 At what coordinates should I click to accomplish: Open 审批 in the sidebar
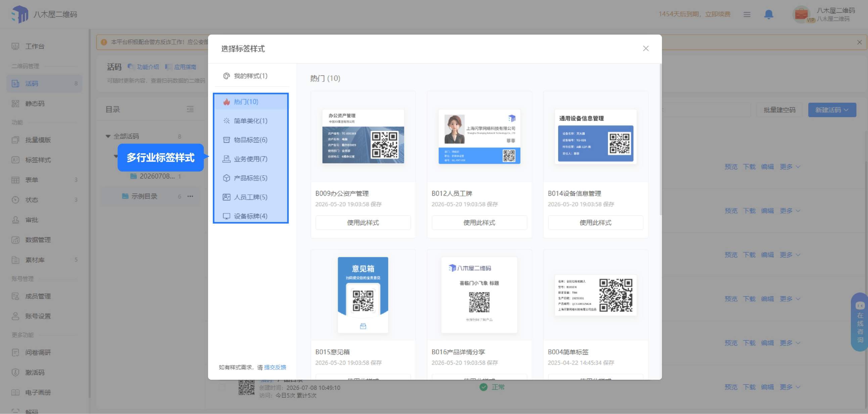(x=32, y=220)
